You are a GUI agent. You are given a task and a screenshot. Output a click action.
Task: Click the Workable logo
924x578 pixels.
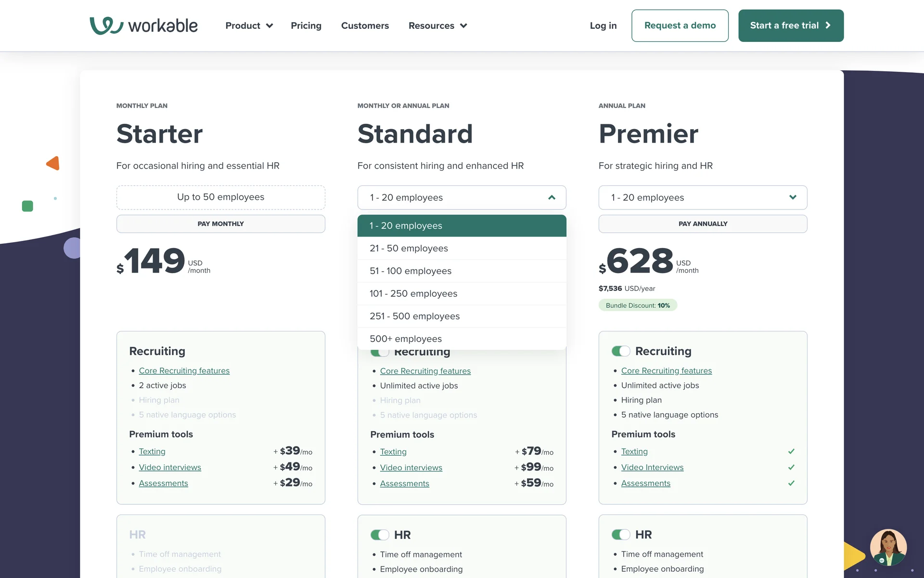pos(143,26)
